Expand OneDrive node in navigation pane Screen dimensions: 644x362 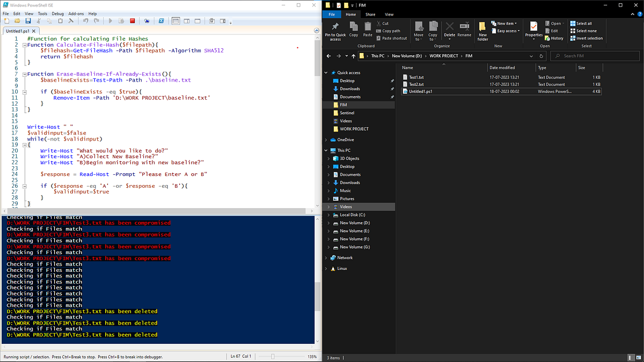click(x=327, y=139)
